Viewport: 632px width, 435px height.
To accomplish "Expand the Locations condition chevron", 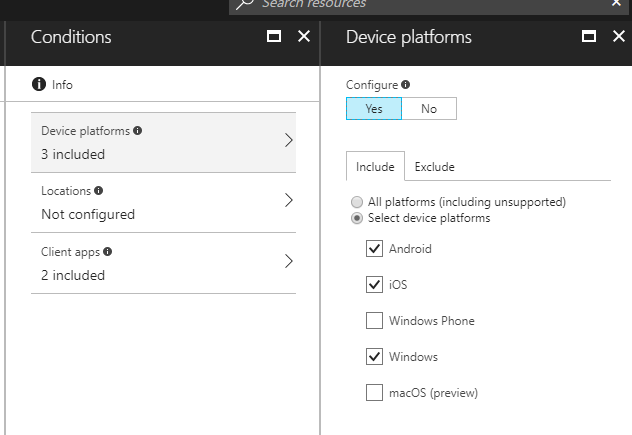I will [x=288, y=201].
